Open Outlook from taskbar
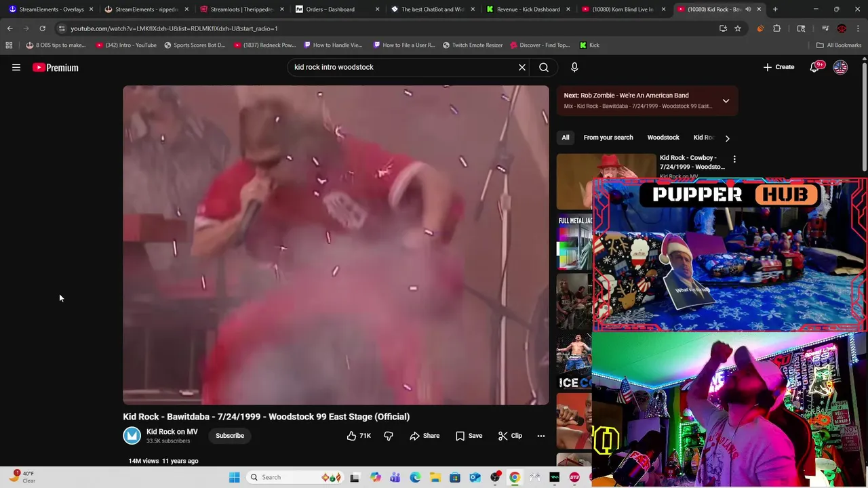Screen dimensions: 868x488 click(x=475, y=477)
